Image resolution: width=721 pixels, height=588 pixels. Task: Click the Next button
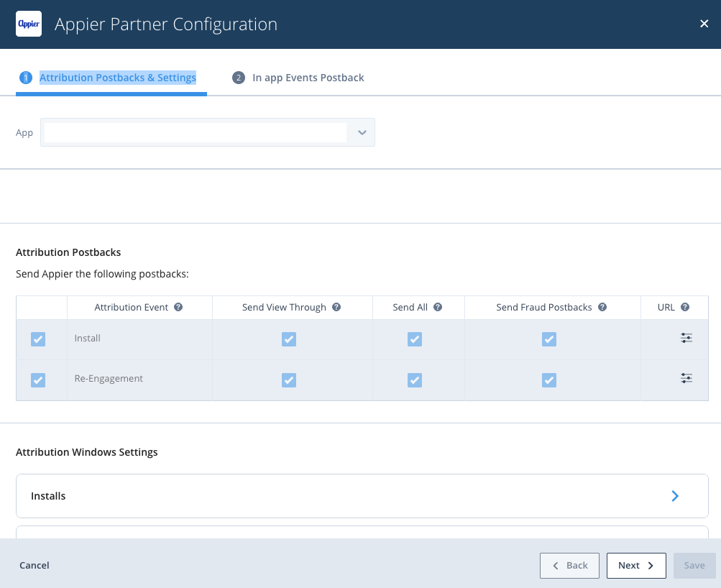(x=636, y=566)
